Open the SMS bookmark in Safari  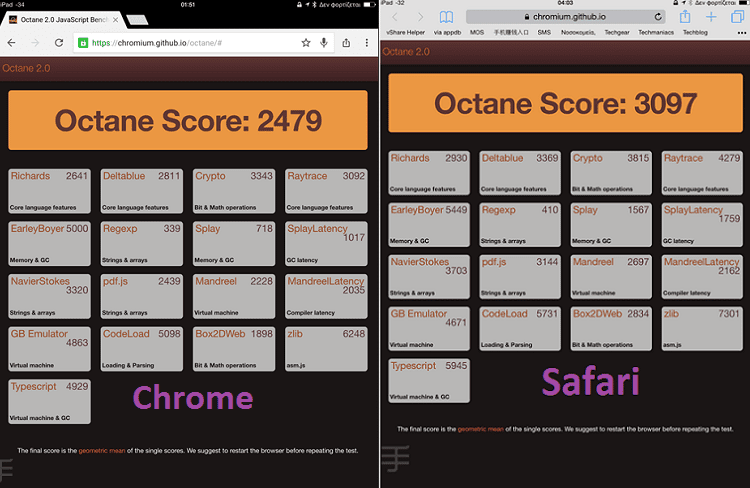pos(544,33)
